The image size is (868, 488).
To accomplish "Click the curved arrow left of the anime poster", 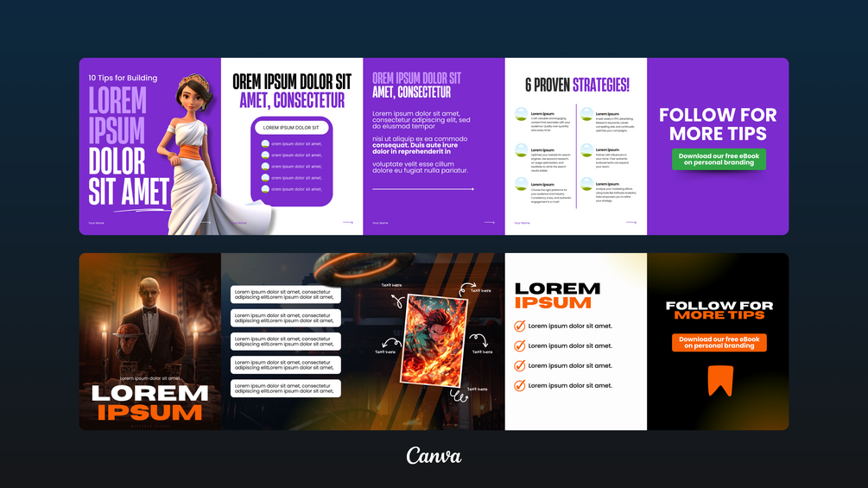I will click(391, 344).
